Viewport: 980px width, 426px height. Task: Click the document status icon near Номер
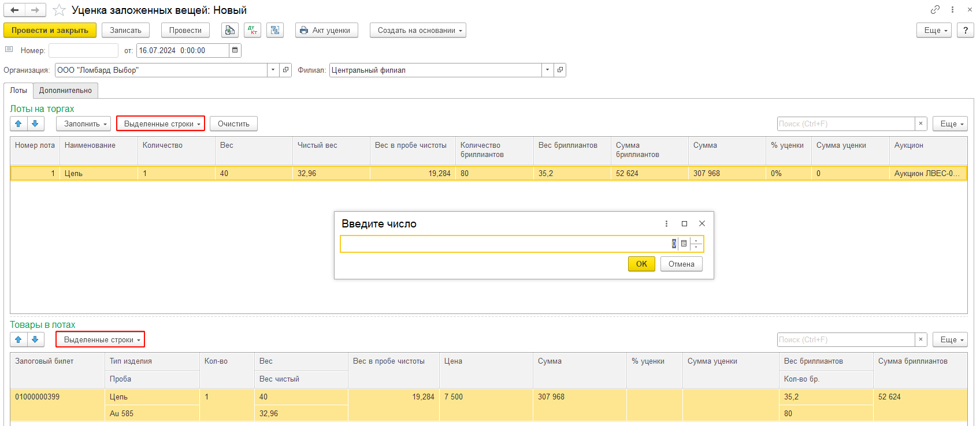click(x=9, y=50)
